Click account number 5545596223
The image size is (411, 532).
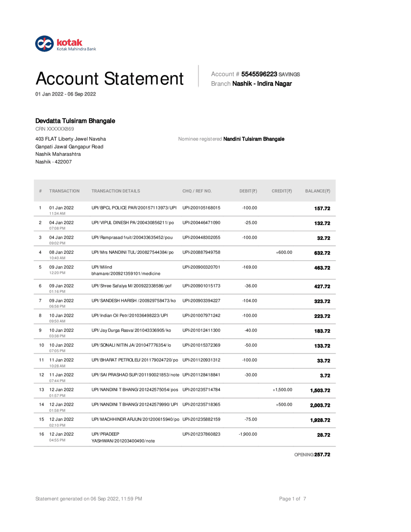click(x=259, y=74)
